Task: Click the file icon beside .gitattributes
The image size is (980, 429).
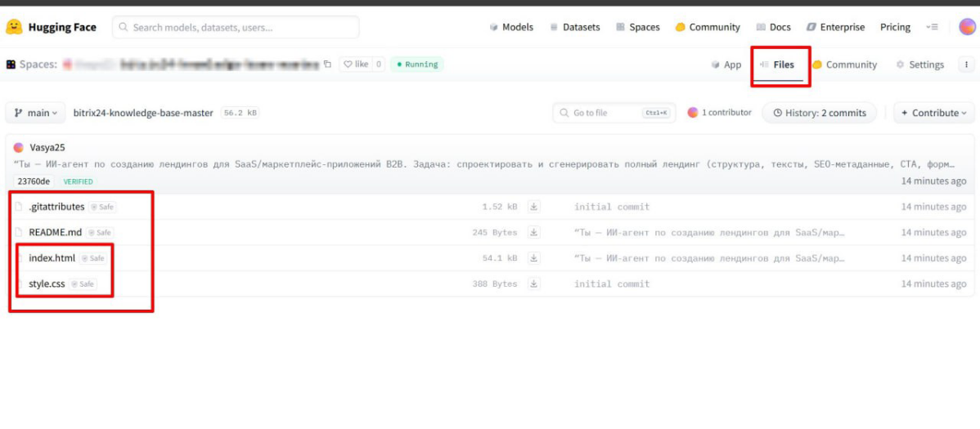Action: pos(19,207)
